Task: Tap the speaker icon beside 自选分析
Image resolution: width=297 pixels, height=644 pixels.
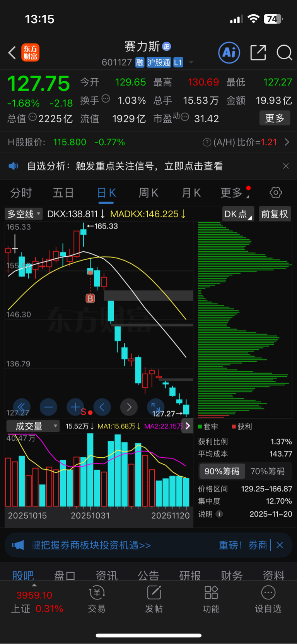Action: point(14,166)
